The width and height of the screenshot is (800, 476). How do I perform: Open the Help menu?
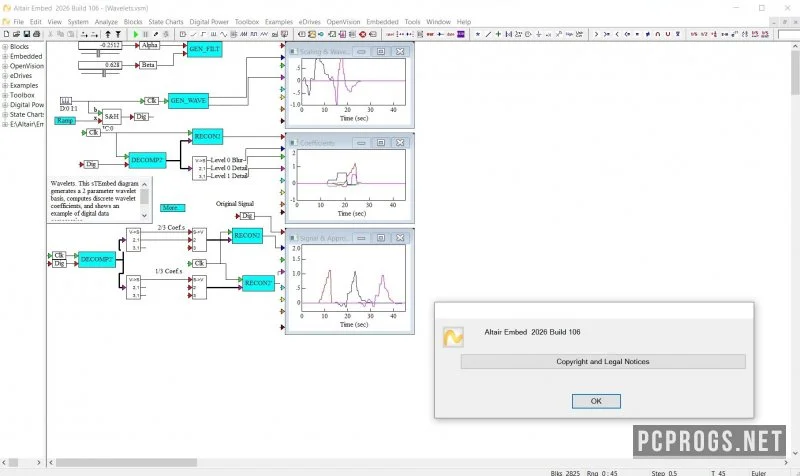pyautogui.click(x=464, y=22)
